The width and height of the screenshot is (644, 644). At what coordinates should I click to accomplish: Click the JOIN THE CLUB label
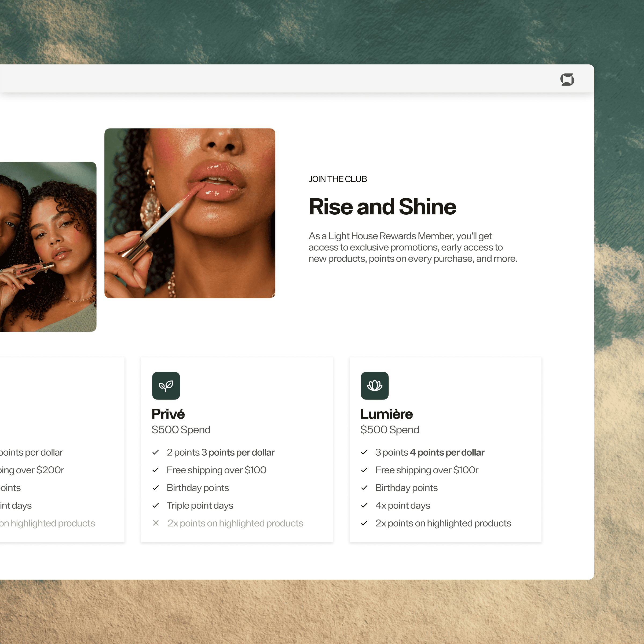[337, 179]
